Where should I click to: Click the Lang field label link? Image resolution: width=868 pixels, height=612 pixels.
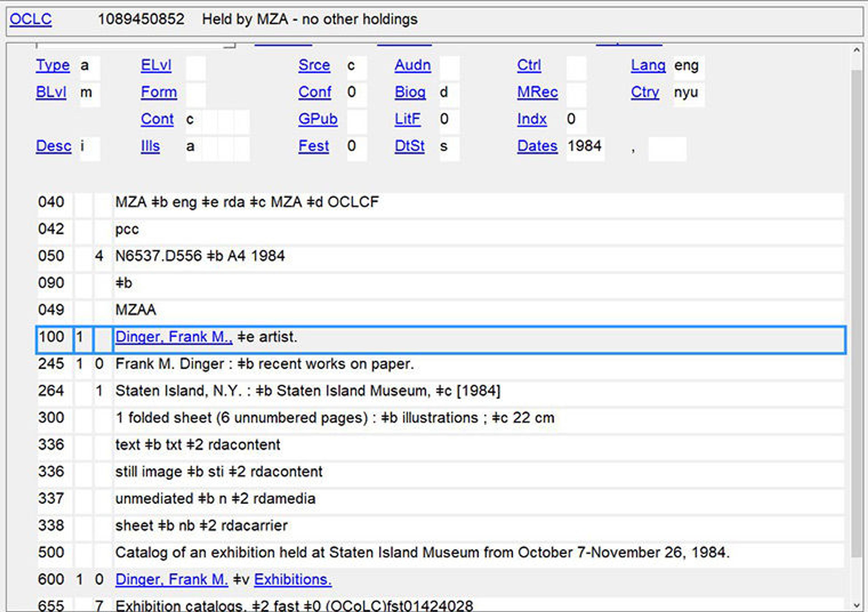[x=648, y=65]
